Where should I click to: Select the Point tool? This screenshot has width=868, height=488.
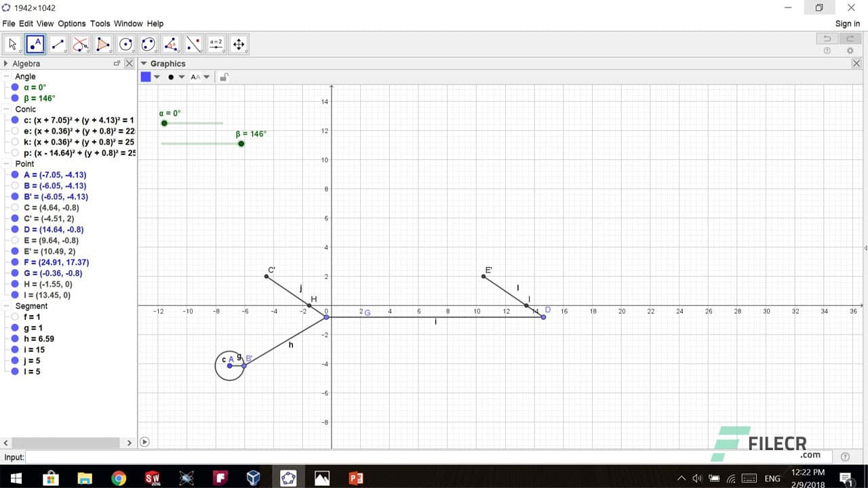click(x=35, y=43)
